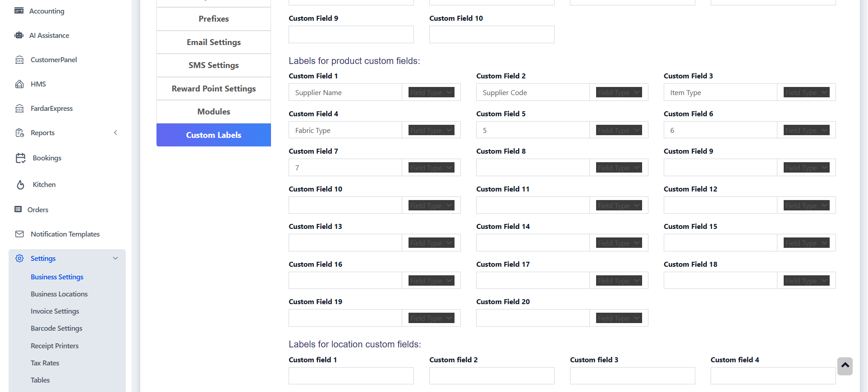Click the scroll-to-top arrow button
The width and height of the screenshot is (868, 392).
[x=845, y=366]
